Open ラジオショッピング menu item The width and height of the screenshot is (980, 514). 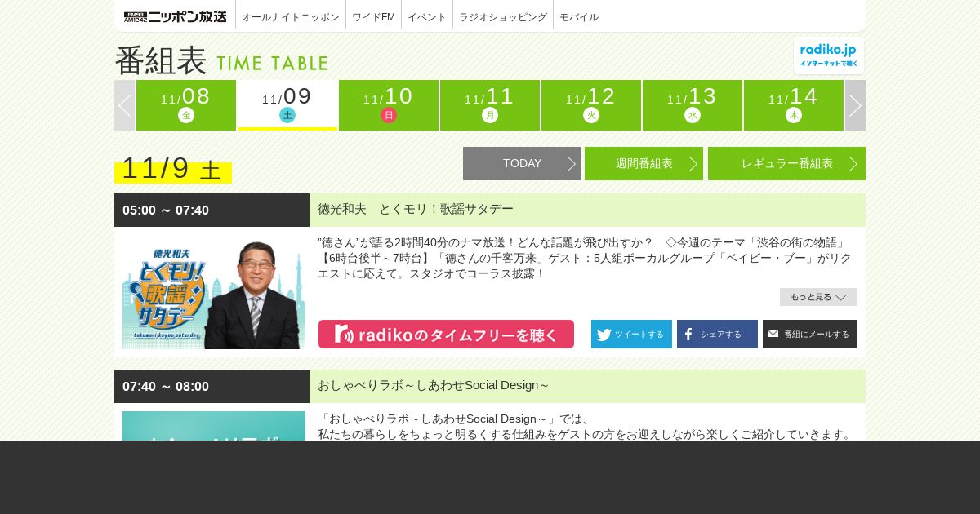click(x=503, y=17)
